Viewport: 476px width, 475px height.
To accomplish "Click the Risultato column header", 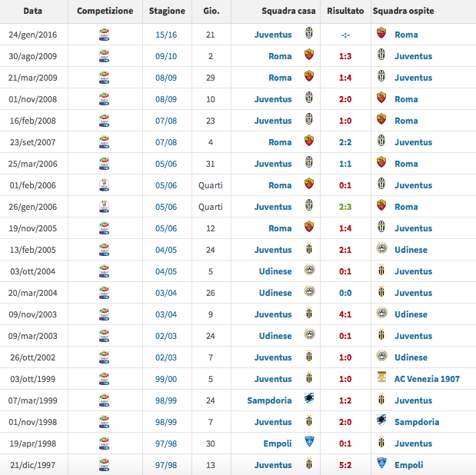I will pyautogui.click(x=345, y=12).
